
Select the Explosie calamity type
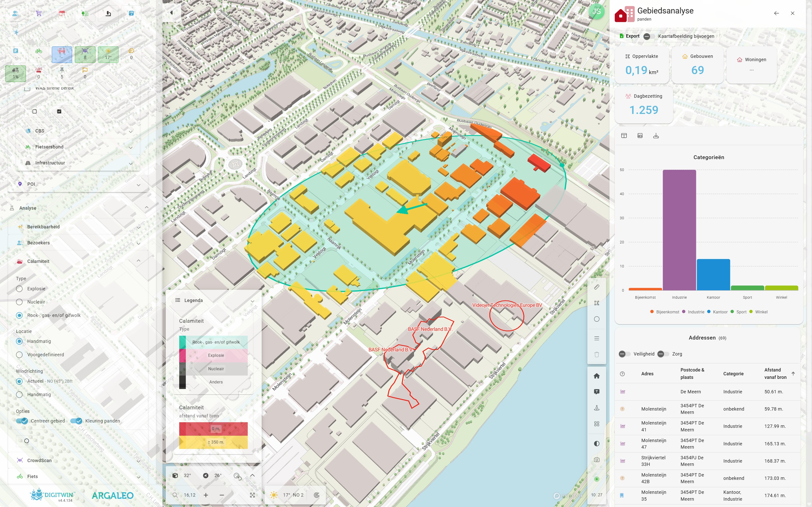(20, 289)
